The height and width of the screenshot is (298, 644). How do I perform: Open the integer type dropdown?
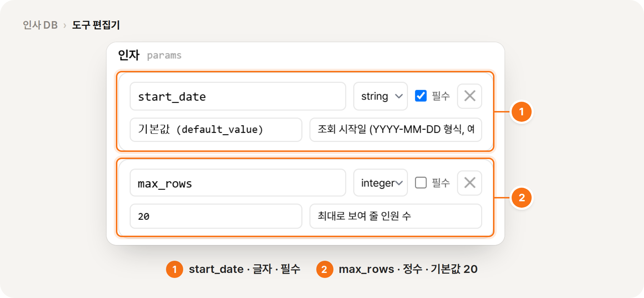tap(380, 183)
